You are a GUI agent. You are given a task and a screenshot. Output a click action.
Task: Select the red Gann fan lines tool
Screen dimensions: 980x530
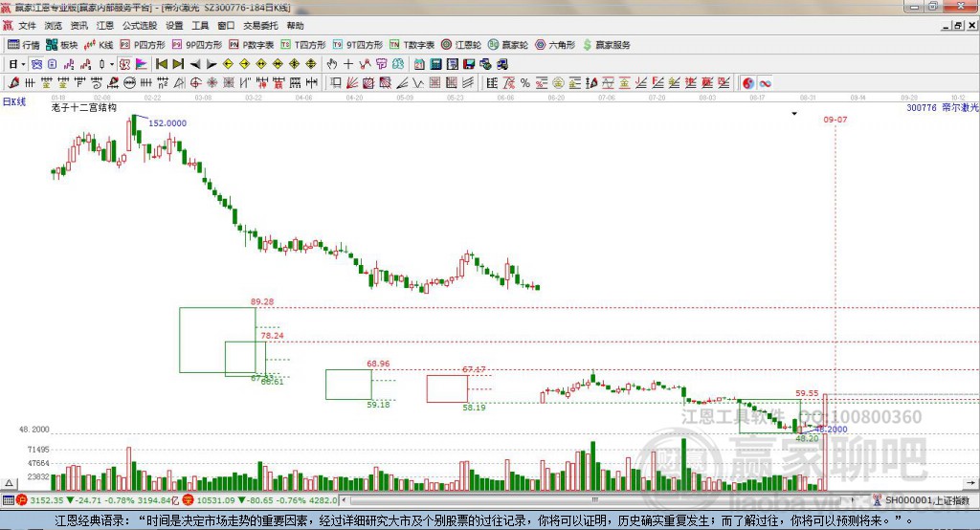coord(352,82)
